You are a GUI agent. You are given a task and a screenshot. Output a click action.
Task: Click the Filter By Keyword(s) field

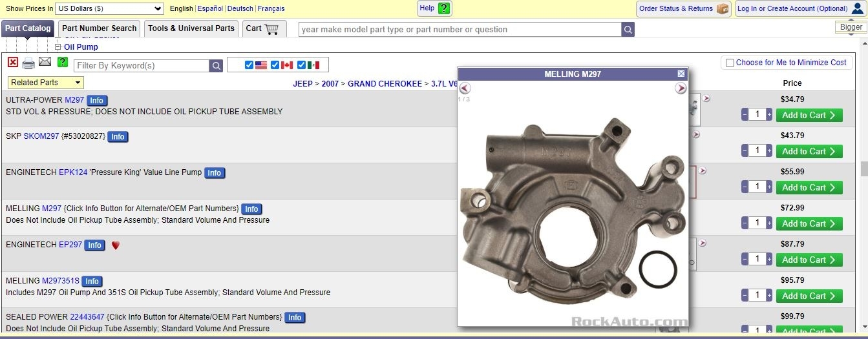pos(142,66)
